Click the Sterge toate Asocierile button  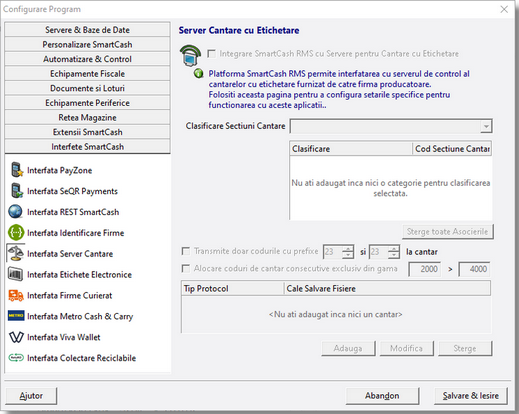tap(447, 232)
